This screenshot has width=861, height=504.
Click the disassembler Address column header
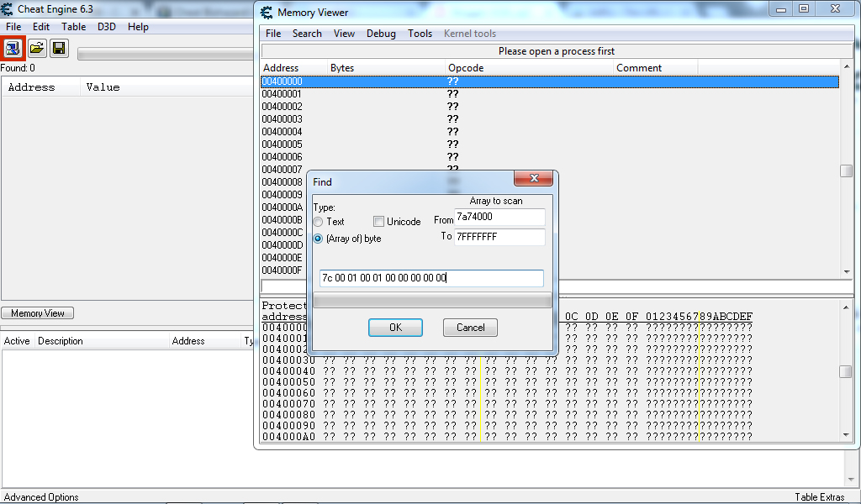coord(294,68)
